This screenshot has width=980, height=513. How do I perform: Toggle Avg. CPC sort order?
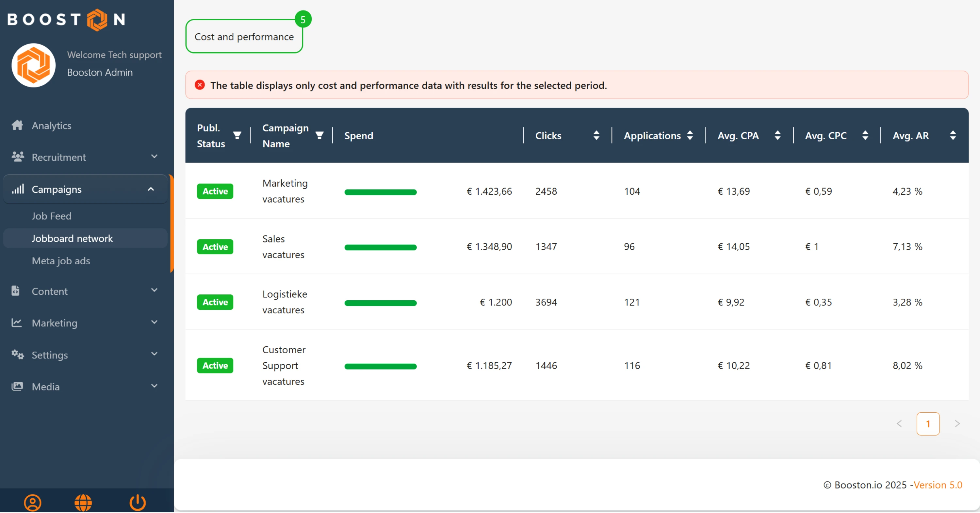tap(865, 136)
